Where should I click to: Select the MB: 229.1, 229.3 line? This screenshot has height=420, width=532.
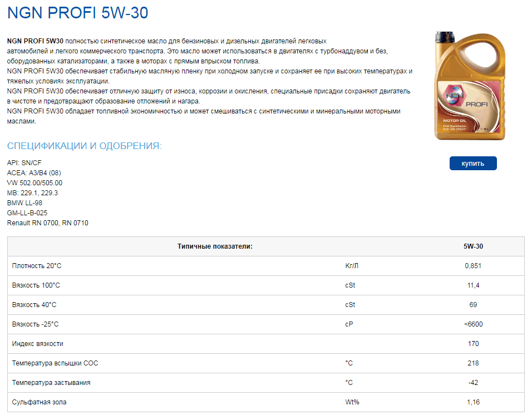(33, 193)
